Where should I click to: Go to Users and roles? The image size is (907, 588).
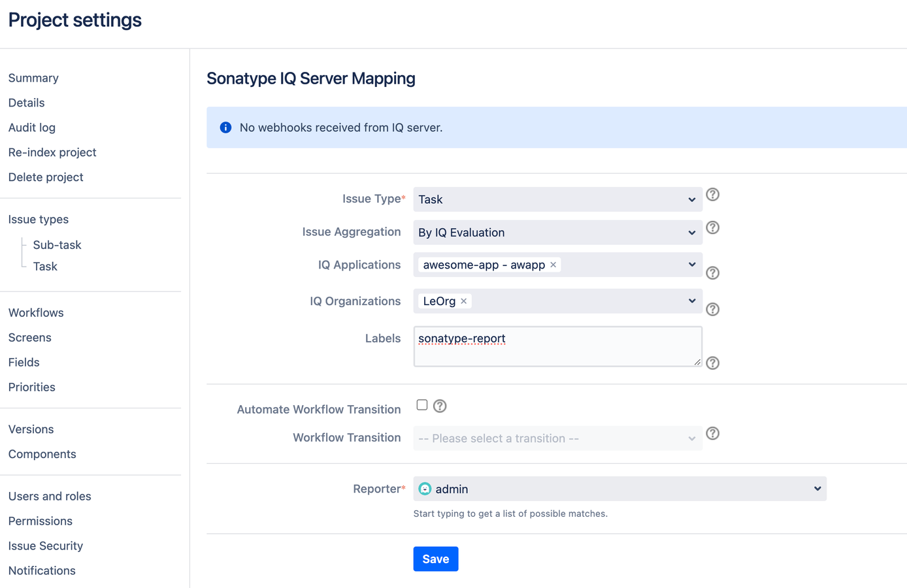pos(50,497)
